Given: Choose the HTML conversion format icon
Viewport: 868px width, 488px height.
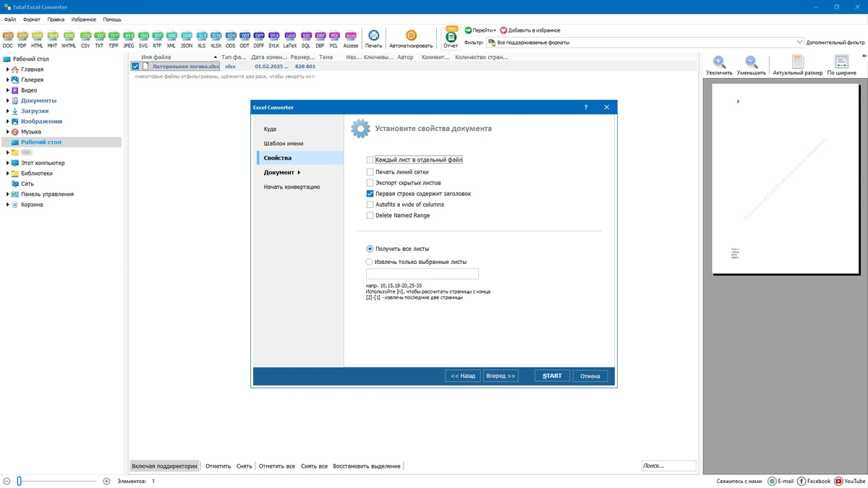Looking at the screenshot, I should [x=37, y=39].
